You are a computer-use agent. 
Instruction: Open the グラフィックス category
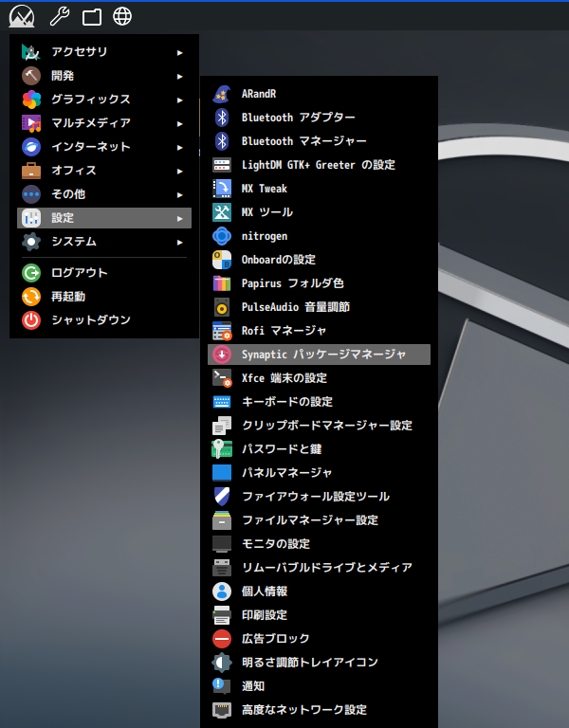[104, 100]
